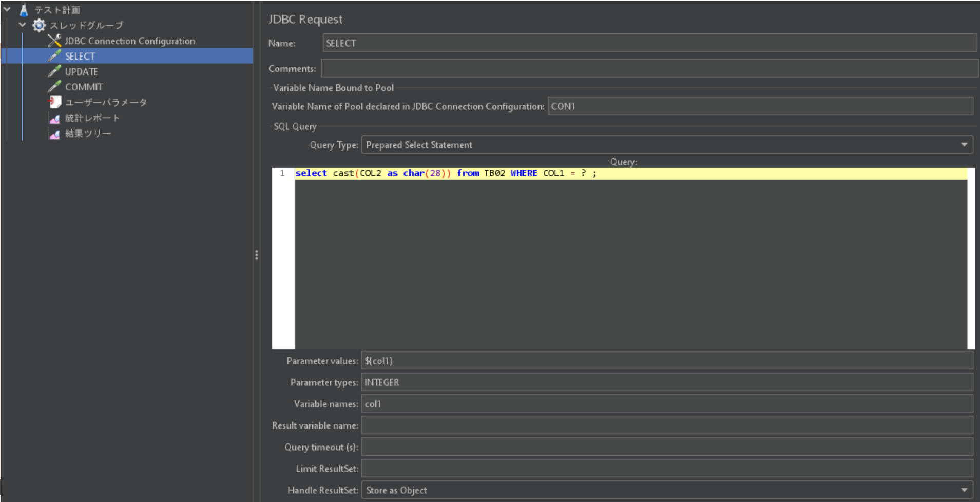Click the Variable Name Bound to Pool label
Viewport: 980px width, 502px height.
pyautogui.click(x=334, y=88)
